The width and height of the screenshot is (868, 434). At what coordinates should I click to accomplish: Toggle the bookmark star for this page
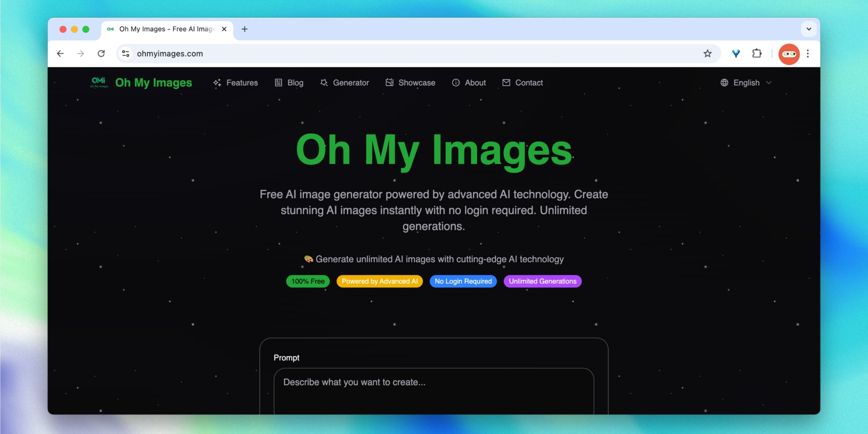pyautogui.click(x=707, y=53)
